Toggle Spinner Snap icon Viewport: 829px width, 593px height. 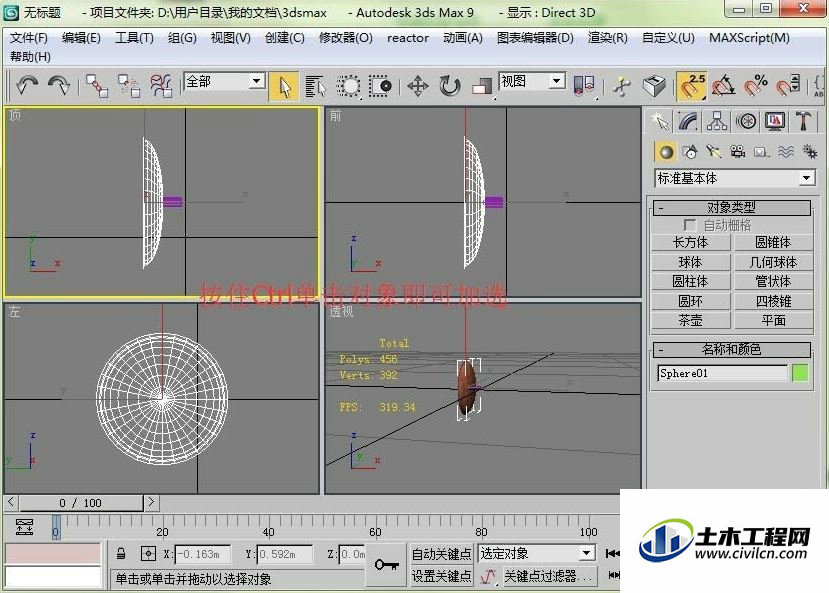pyautogui.click(x=788, y=86)
